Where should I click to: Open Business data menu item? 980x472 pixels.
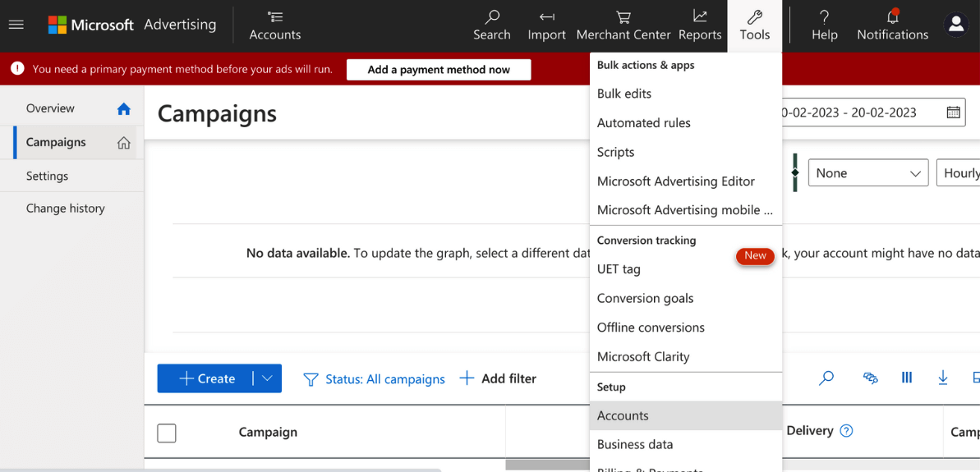[686, 445]
